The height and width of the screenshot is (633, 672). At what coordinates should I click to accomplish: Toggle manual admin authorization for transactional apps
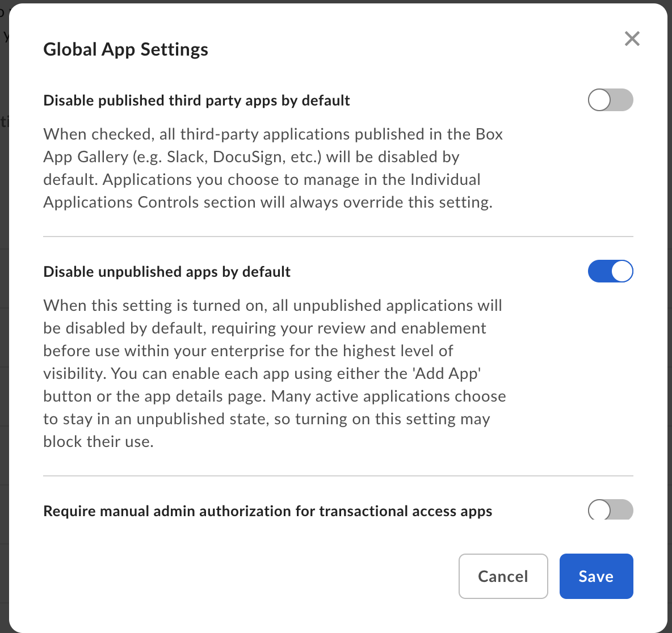pos(610,510)
